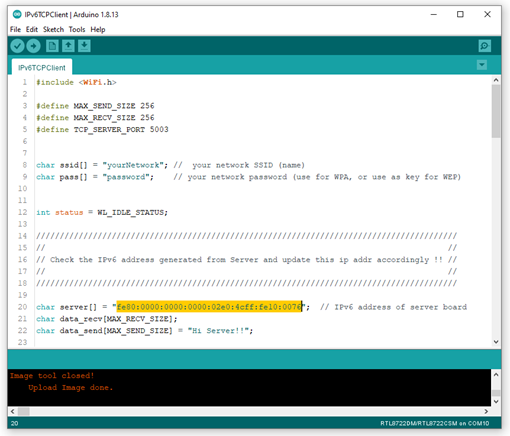Expand the tab options dropdown arrow
Image resolution: width=510 pixels, height=436 pixels.
tap(482, 65)
